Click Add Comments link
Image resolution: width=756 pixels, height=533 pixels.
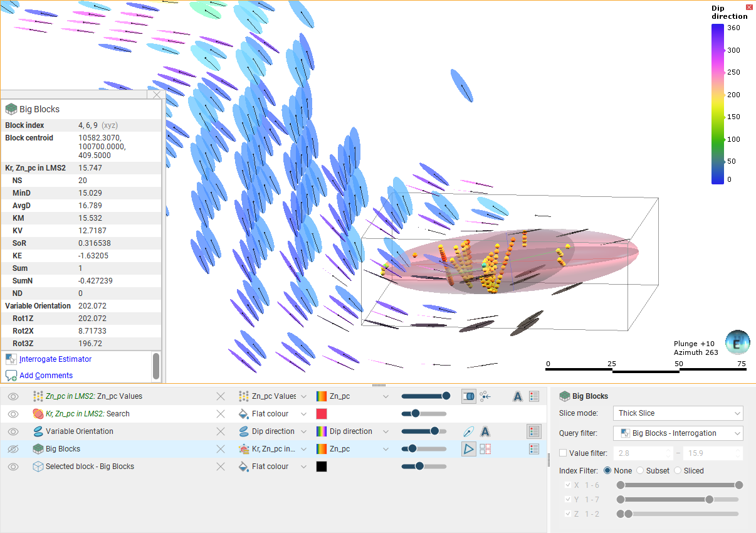46,376
